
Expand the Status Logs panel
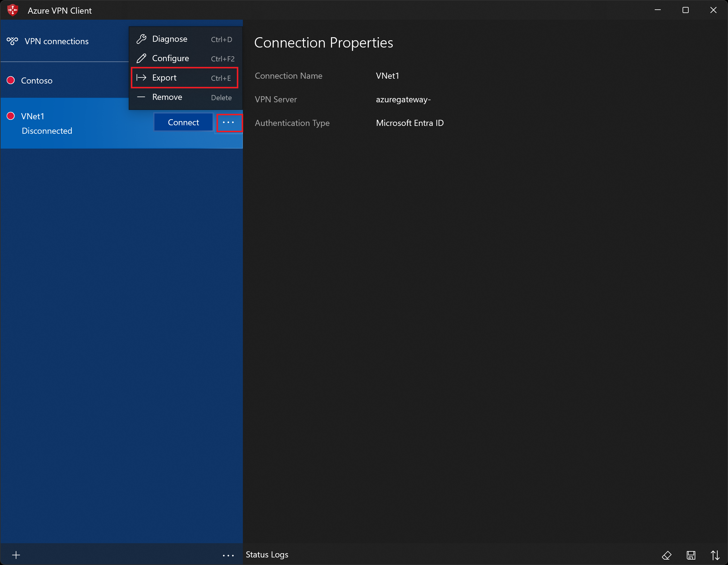point(267,555)
